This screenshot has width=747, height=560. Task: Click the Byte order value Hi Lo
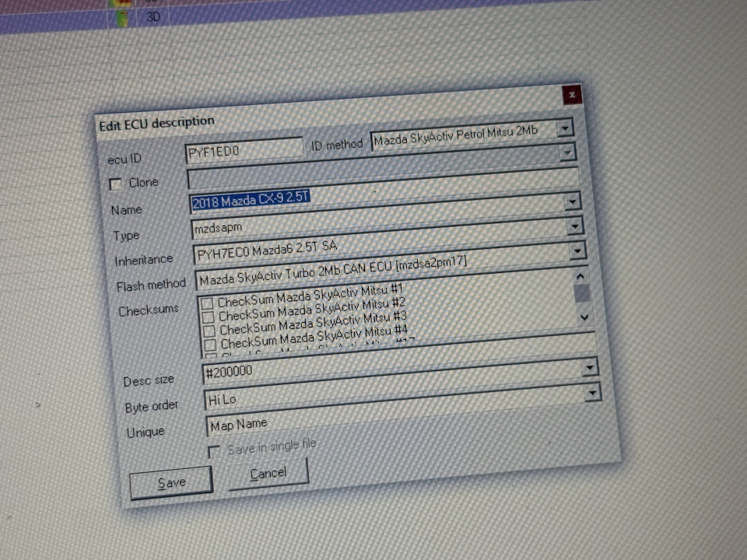(x=222, y=400)
